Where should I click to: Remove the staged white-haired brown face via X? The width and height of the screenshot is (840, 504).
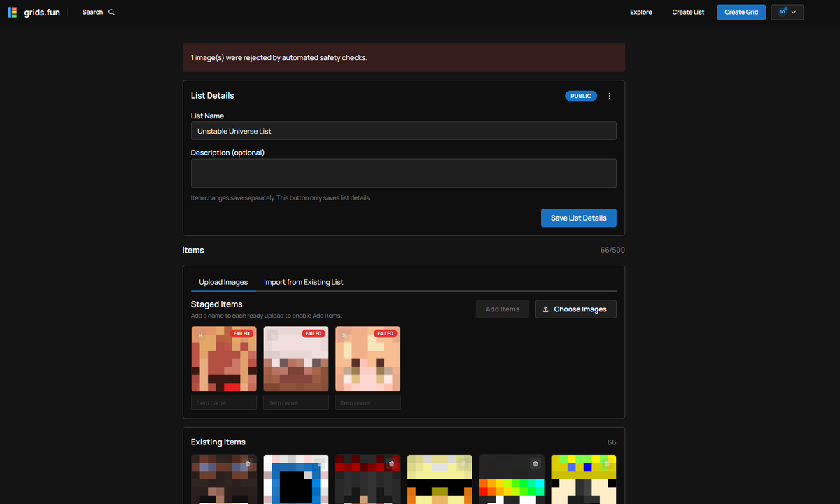coord(273,335)
